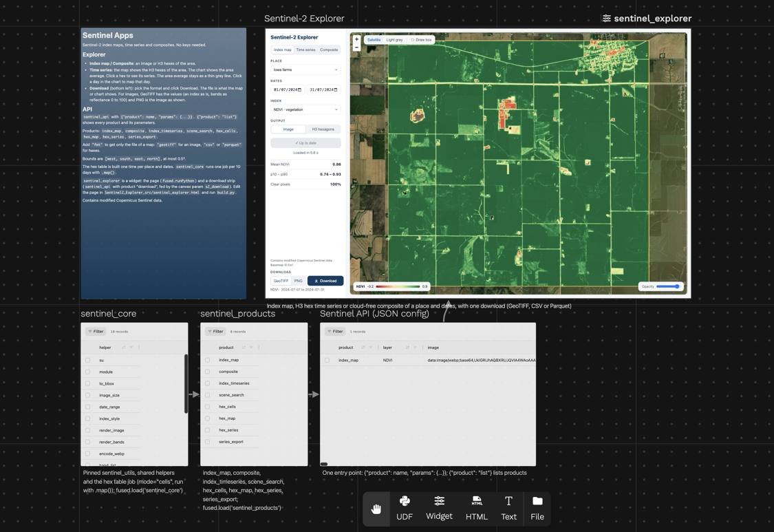Add a File node
The height and width of the screenshot is (532, 774).
coord(537,509)
